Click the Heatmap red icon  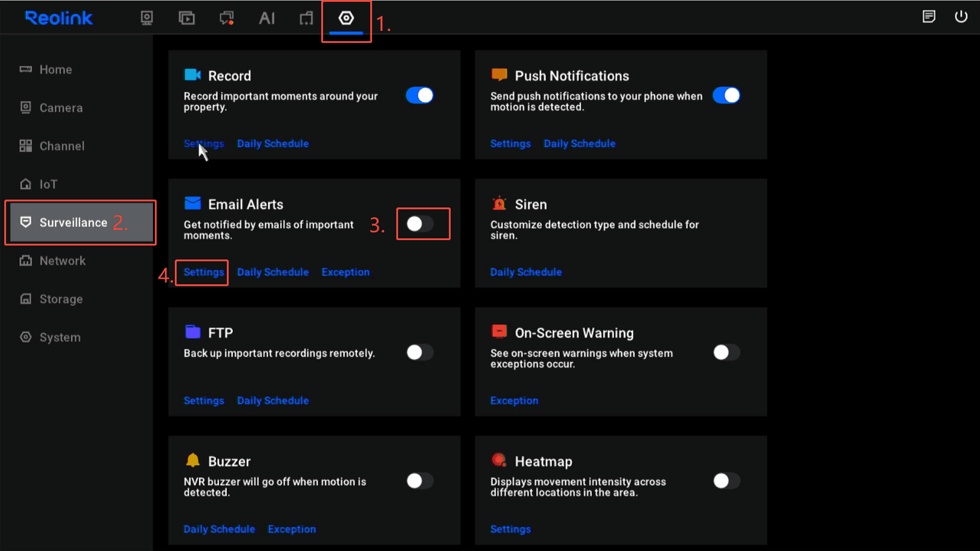(499, 460)
